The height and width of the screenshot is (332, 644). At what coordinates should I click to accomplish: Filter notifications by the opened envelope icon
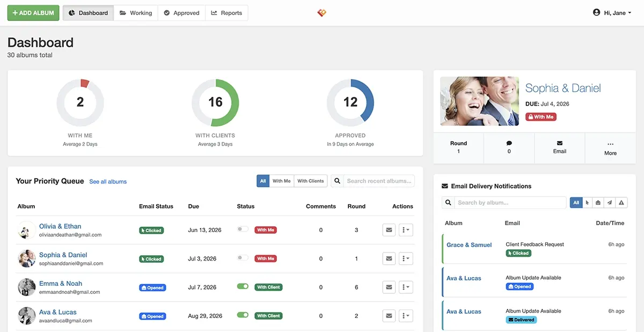click(598, 203)
